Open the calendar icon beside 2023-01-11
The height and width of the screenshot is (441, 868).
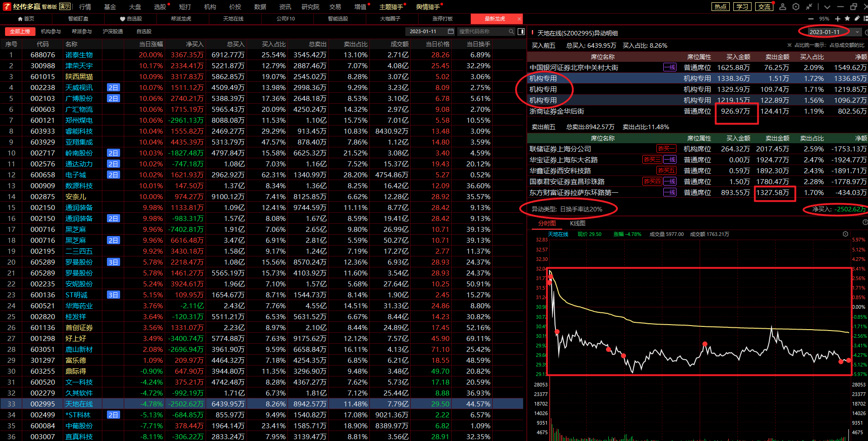[450, 31]
